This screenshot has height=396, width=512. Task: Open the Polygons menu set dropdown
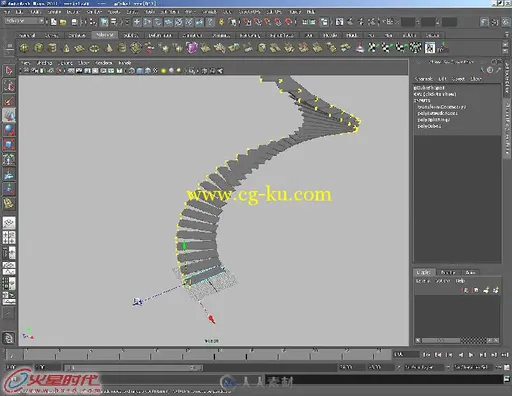pos(25,21)
